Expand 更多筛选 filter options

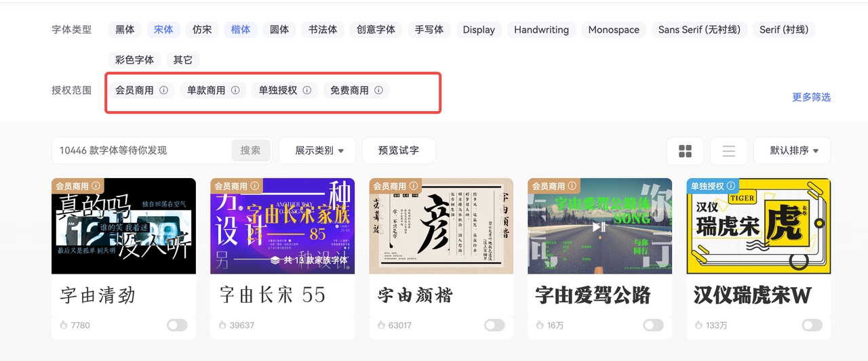pyautogui.click(x=811, y=97)
